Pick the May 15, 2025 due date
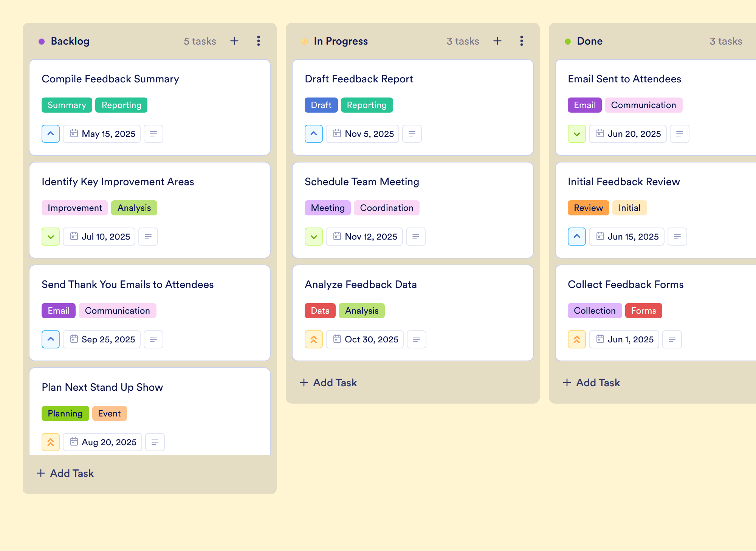Screen dimensions: 756x551 tap(102, 134)
